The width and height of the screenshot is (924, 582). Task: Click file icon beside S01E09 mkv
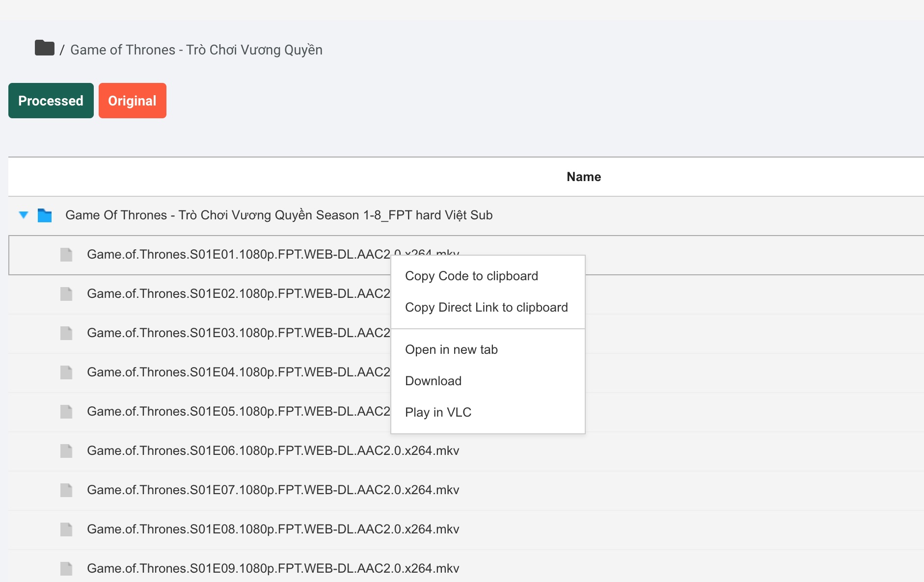[66, 569]
